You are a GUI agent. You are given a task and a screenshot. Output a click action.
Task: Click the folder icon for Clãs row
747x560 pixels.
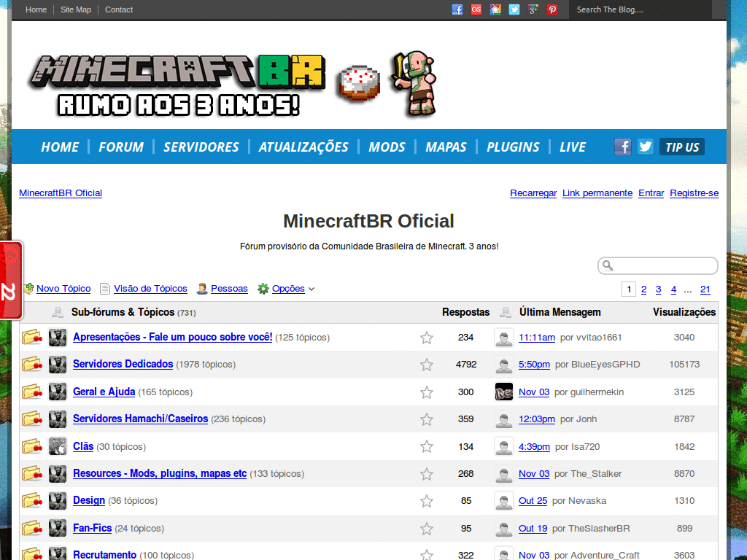pos(32,447)
